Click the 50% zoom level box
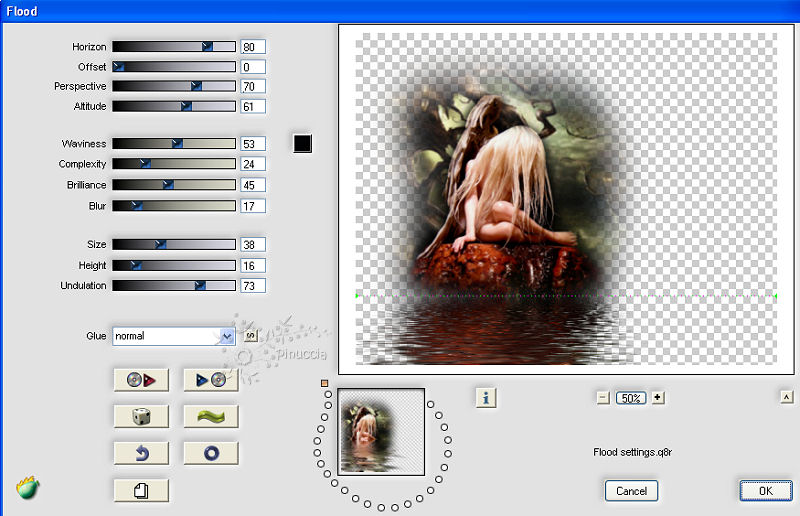This screenshot has height=516, width=800. click(631, 398)
